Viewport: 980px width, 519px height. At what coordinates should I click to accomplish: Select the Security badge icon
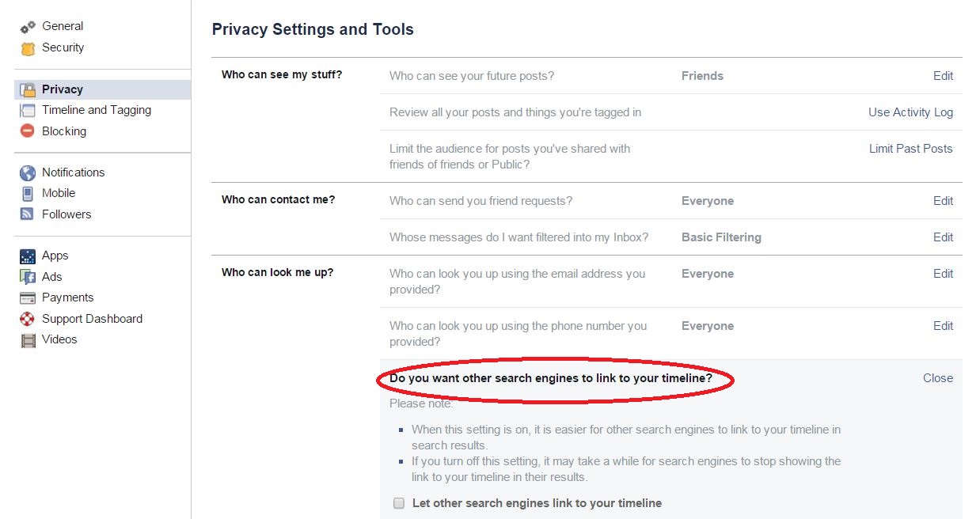pos(28,48)
